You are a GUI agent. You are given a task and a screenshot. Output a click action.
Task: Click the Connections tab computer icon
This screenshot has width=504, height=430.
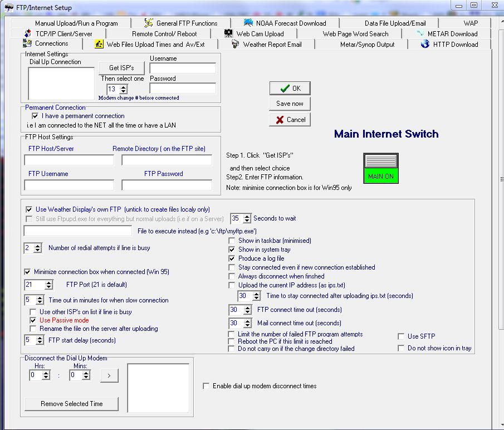click(x=27, y=43)
